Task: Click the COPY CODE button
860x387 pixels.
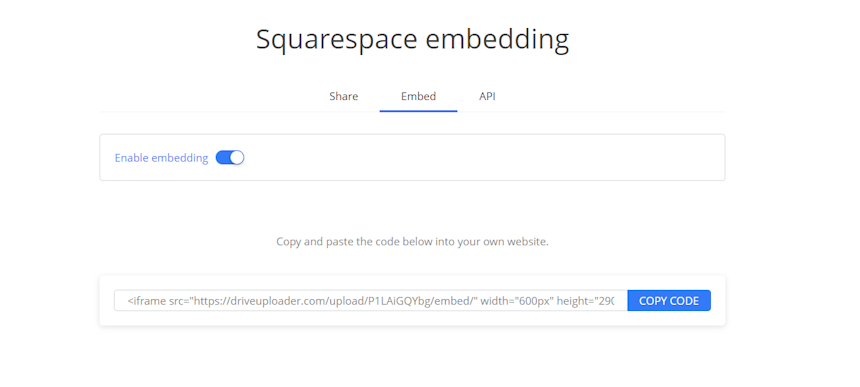Action: pyautogui.click(x=669, y=300)
